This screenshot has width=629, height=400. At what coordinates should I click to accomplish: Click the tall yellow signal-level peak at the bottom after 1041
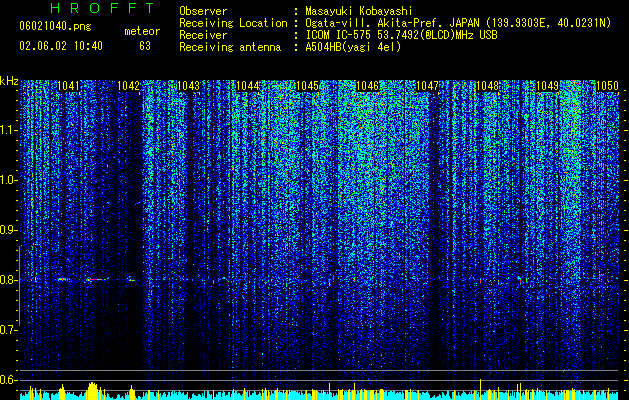[x=93, y=391]
